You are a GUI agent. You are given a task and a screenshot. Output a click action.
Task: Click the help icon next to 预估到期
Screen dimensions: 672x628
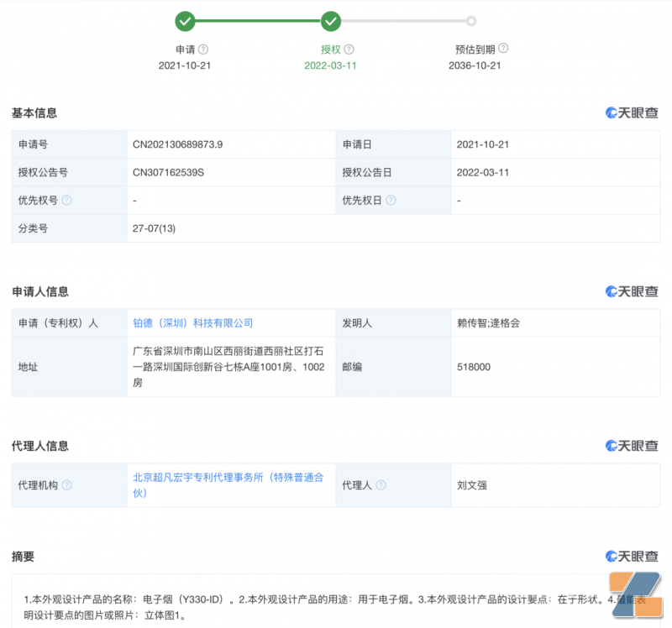pos(503,49)
